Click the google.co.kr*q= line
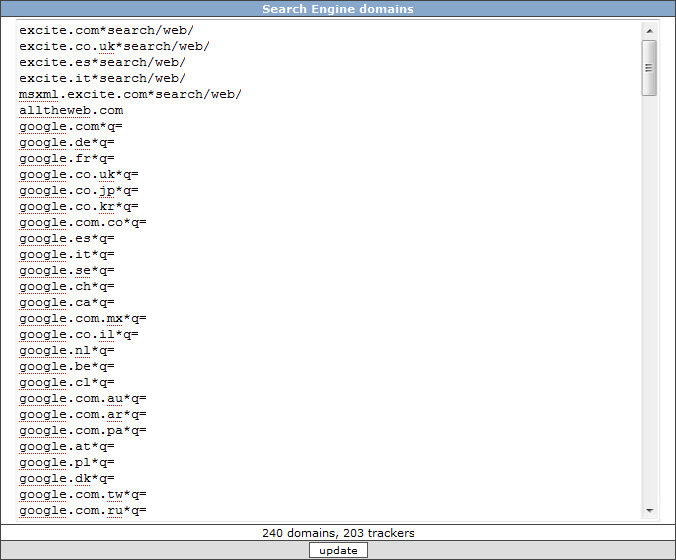The image size is (676, 560). click(x=79, y=206)
